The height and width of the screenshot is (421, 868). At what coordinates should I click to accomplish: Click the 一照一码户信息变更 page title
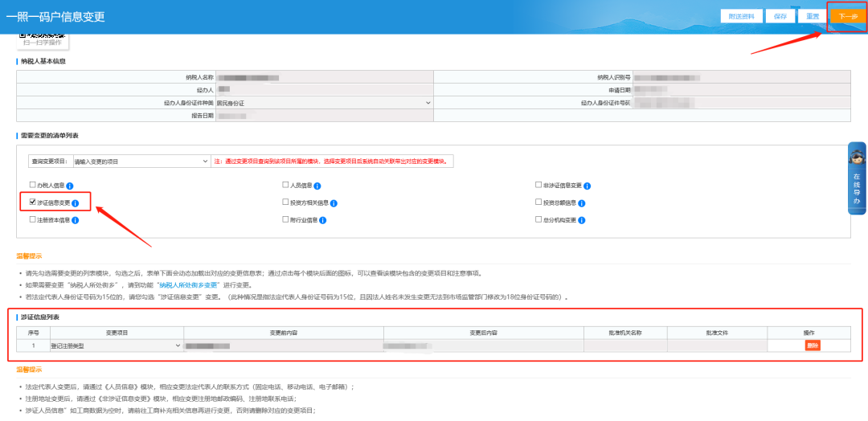coord(55,17)
